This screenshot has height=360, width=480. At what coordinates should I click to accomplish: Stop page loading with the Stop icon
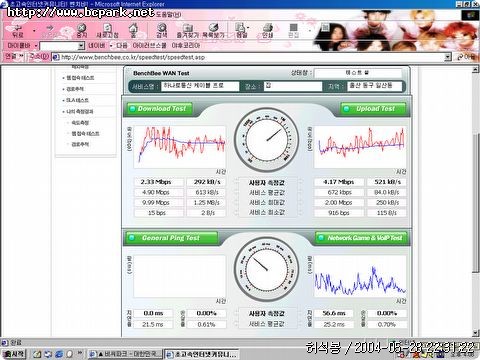[x=82, y=30]
